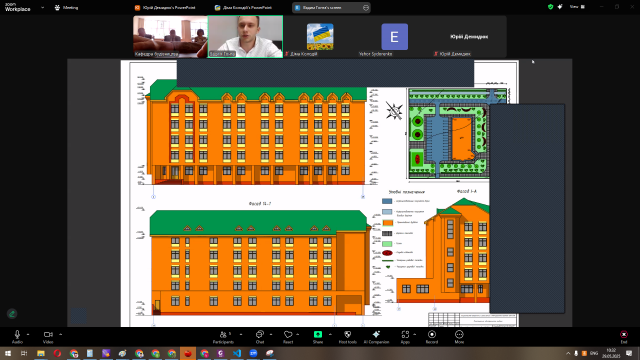Expand audio options arrow next to Audio
This screenshot has width=640, height=360.
point(28,334)
